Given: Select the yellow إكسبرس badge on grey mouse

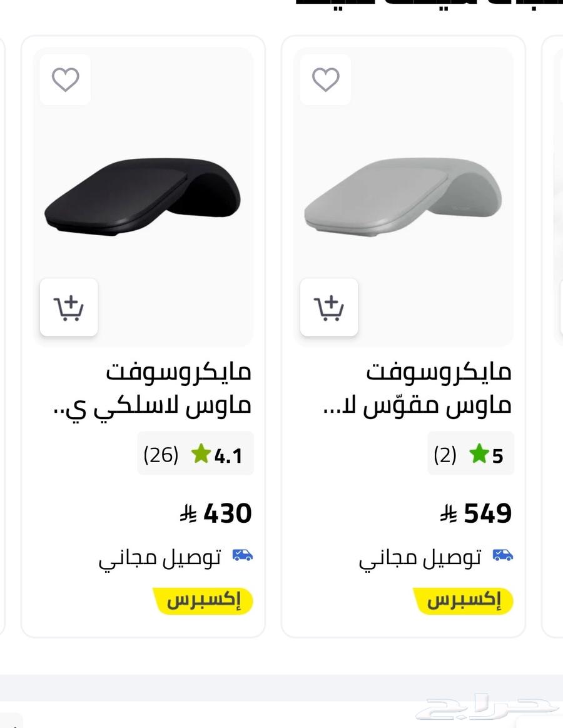Looking at the screenshot, I should (x=463, y=601).
